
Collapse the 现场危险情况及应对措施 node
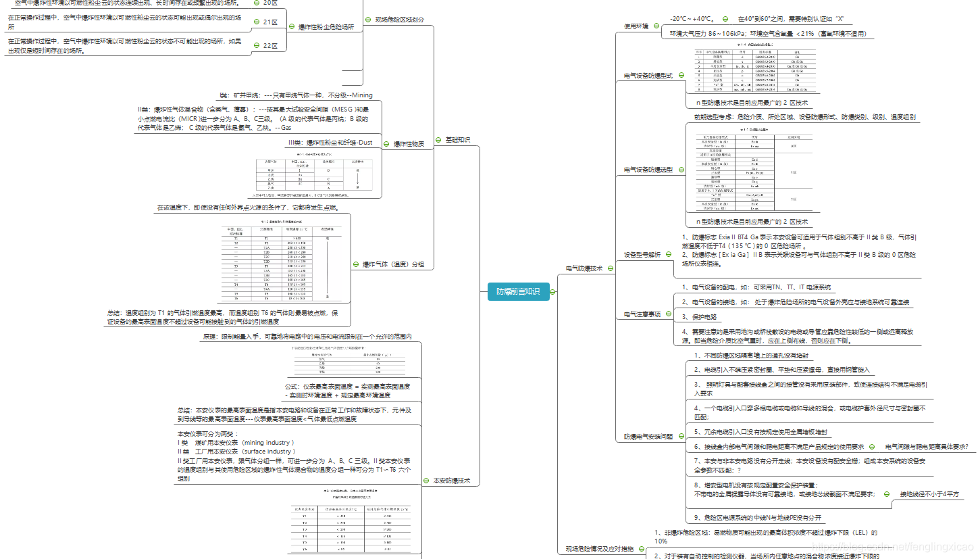(x=641, y=548)
